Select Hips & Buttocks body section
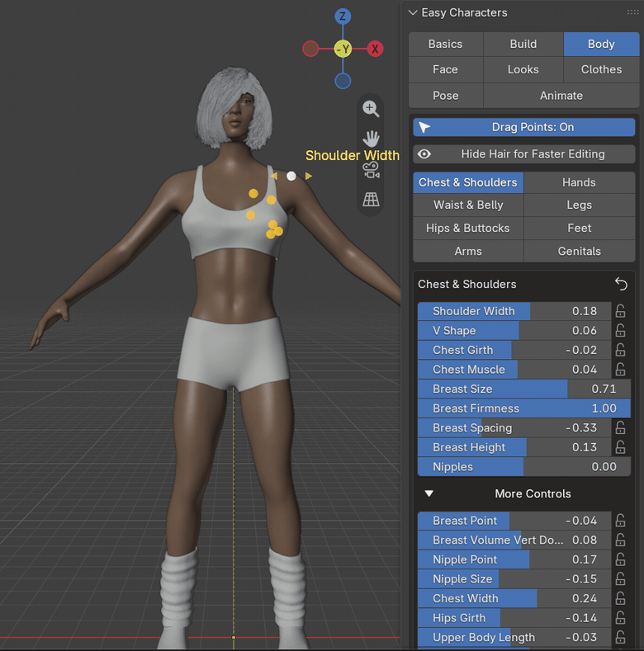The height and width of the screenshot is (651, 644). click(x=468, y=229)
